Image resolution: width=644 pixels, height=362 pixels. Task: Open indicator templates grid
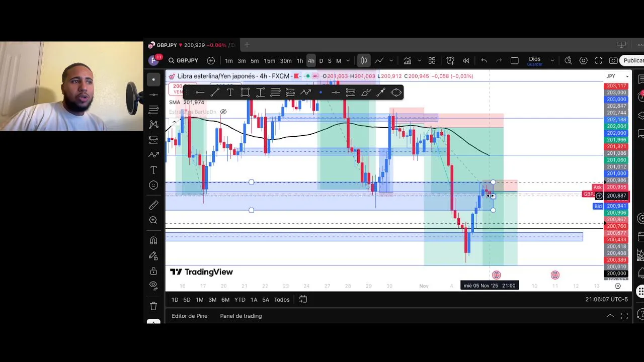432,61
